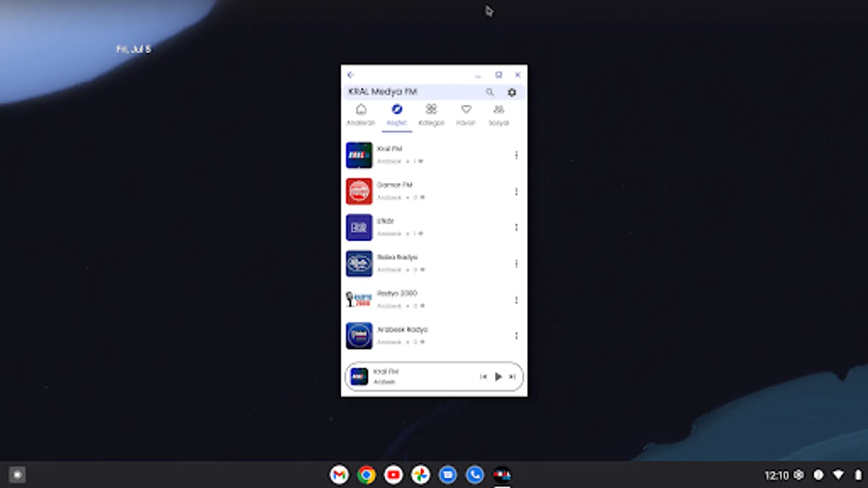
Task: Open the Efkâr station
Action: [412, 227]
